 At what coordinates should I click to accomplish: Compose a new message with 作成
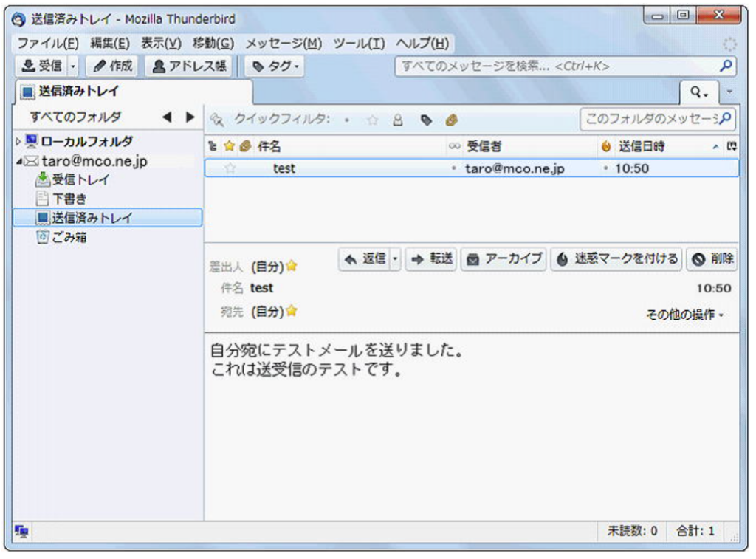coord(112,66)
